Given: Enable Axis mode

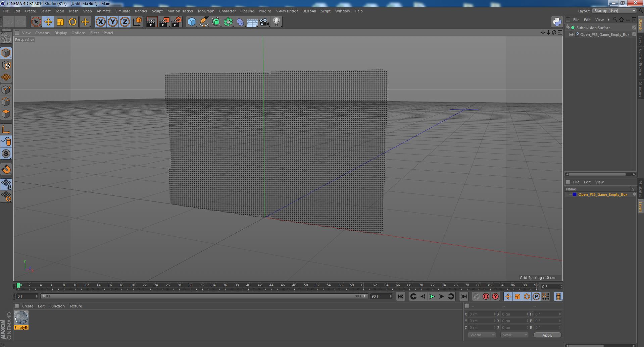Looking at the screenshot, I should pyautogui.click(x=6, y=129).
